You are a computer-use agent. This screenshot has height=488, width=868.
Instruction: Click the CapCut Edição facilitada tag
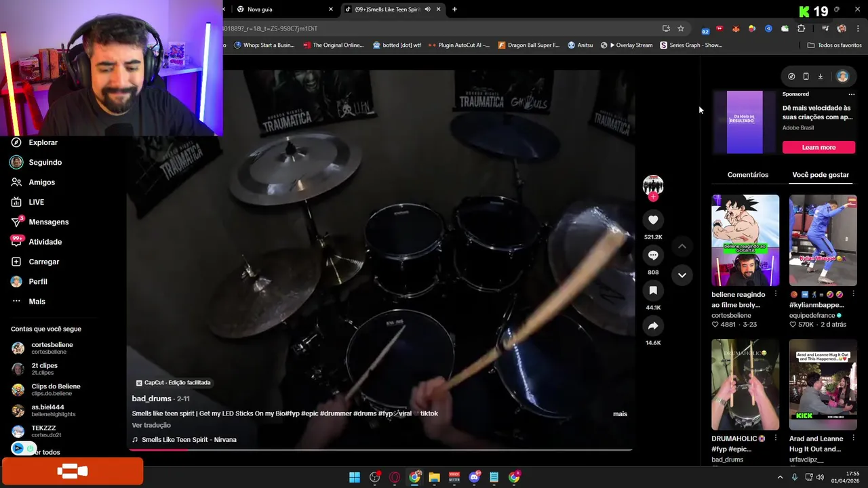pos(173,383)
